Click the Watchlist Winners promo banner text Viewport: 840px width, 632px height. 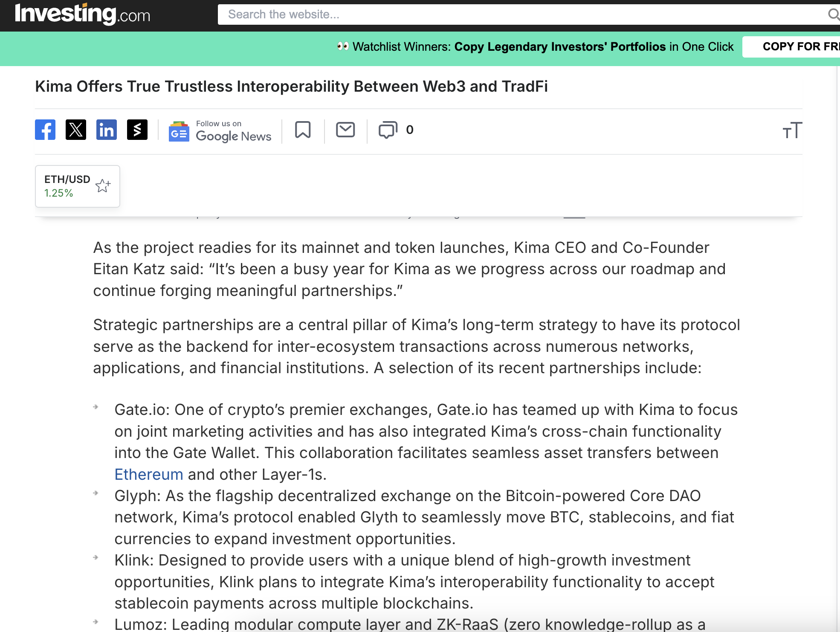pyautogui.click(x=543, y=46)
